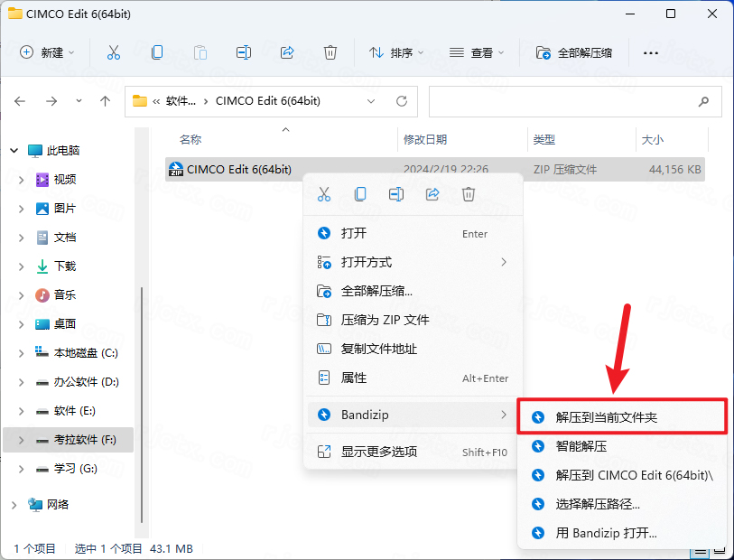Select 学习 (G:) drive
Viewport: 734px width, 560px height.
75,469
